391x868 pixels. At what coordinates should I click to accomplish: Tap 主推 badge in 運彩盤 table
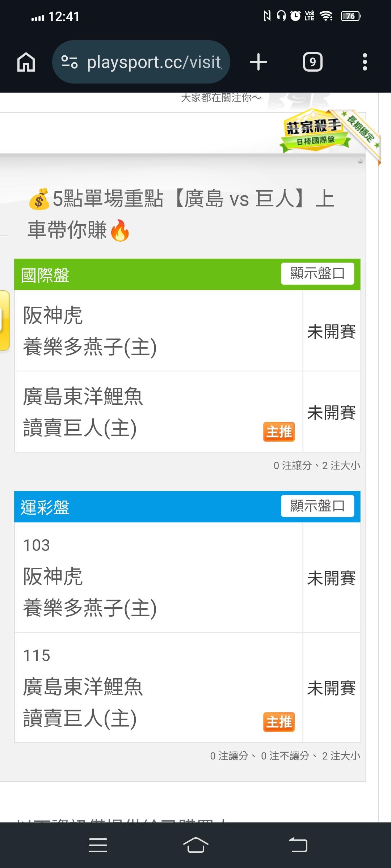coord(279,722)
